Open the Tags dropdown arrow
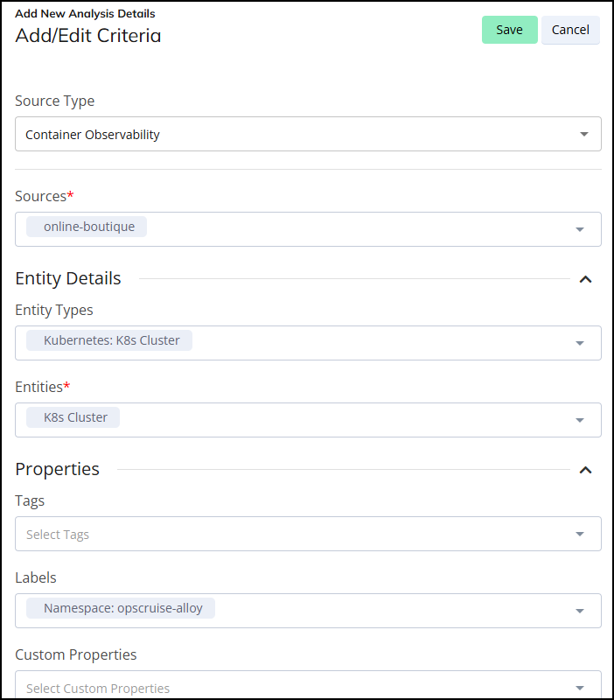The width and height of the screenshot is (614, 700). (x=579, y=534)
